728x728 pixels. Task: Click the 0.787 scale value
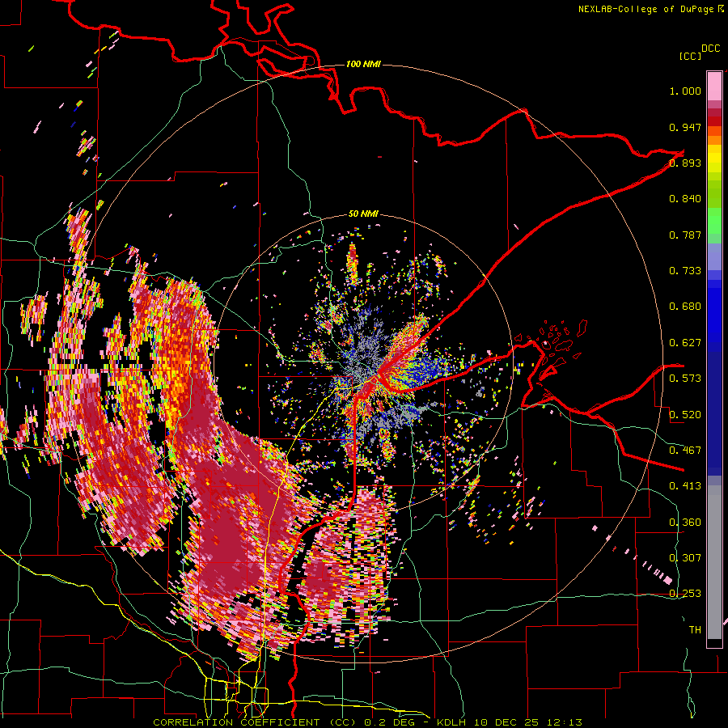click(685, 235)
